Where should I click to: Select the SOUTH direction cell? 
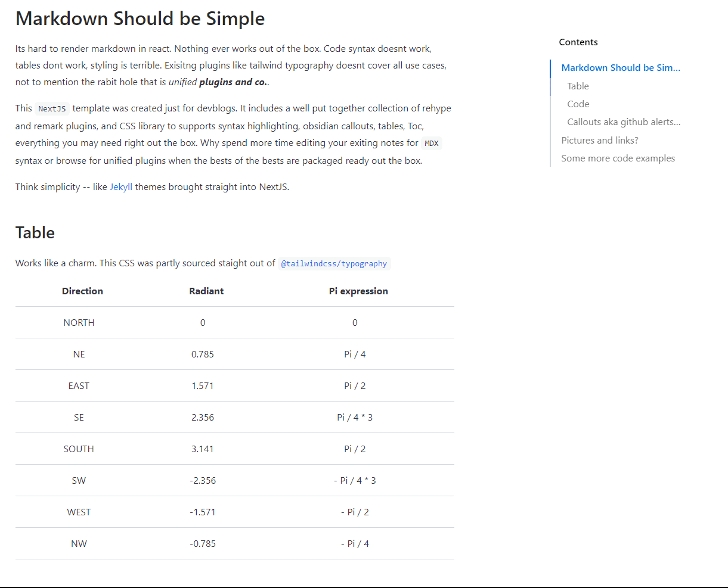[79, 449]
